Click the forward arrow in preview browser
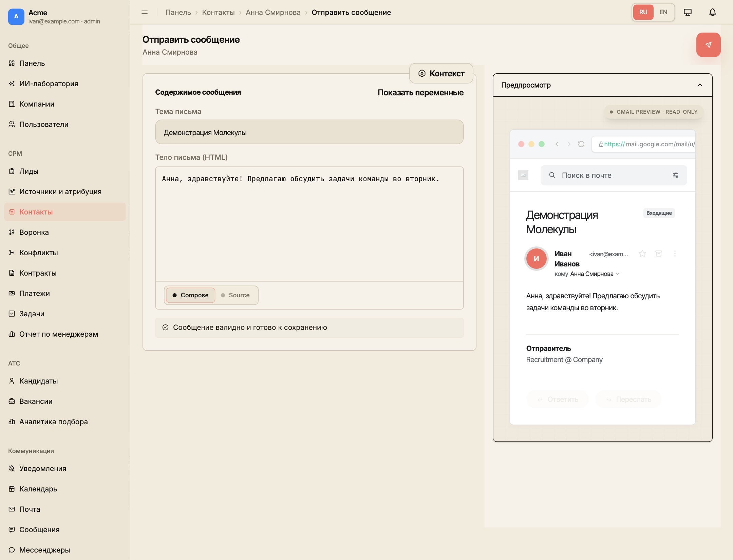Screen dimensions: 733x560 pos(569,144)
